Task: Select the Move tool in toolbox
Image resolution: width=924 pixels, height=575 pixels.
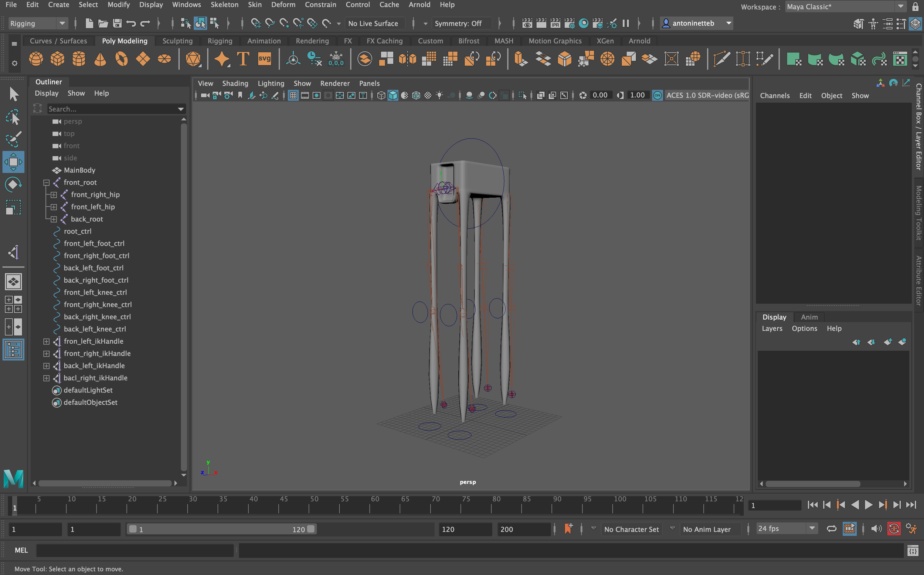Action: [x=13, y=162]
